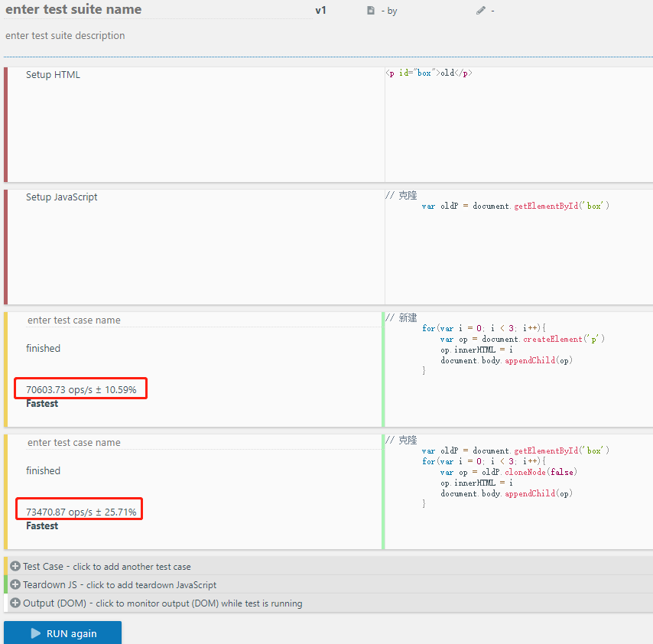Focus the test suite name field
Screen dimensions: 653x644
coord(158,10)
